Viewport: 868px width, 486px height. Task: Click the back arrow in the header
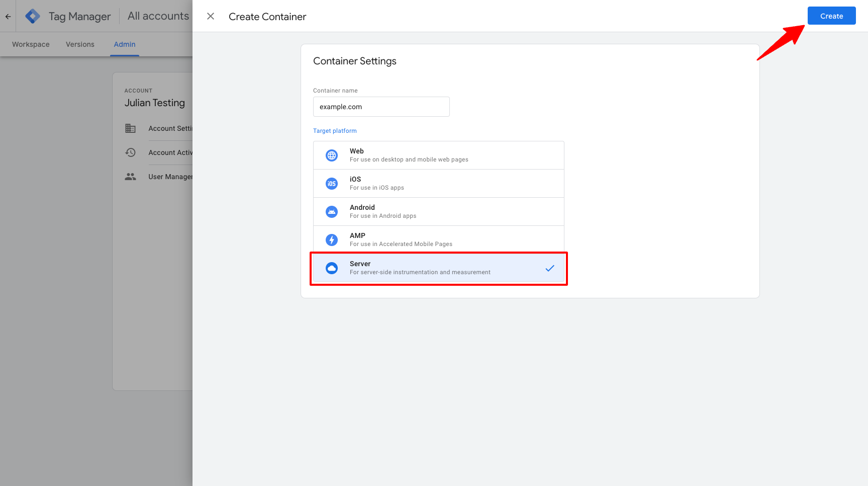click(x=8, y=16)
